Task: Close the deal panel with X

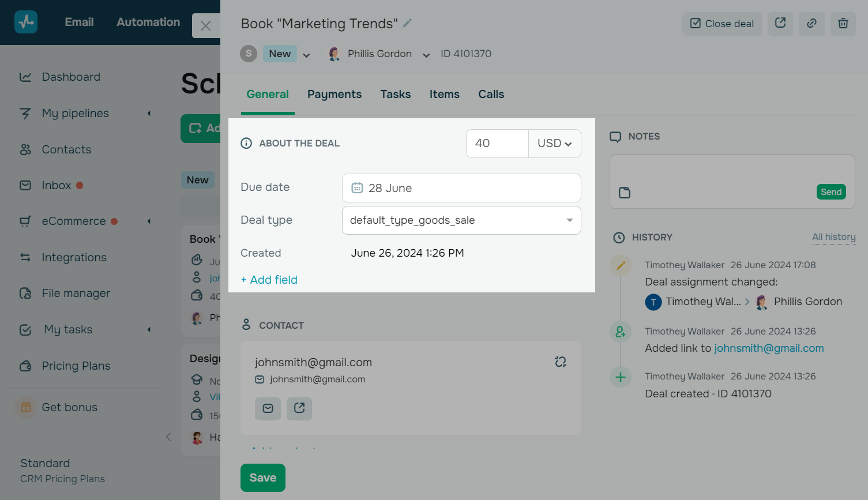Action: click(x=206, y=26)
